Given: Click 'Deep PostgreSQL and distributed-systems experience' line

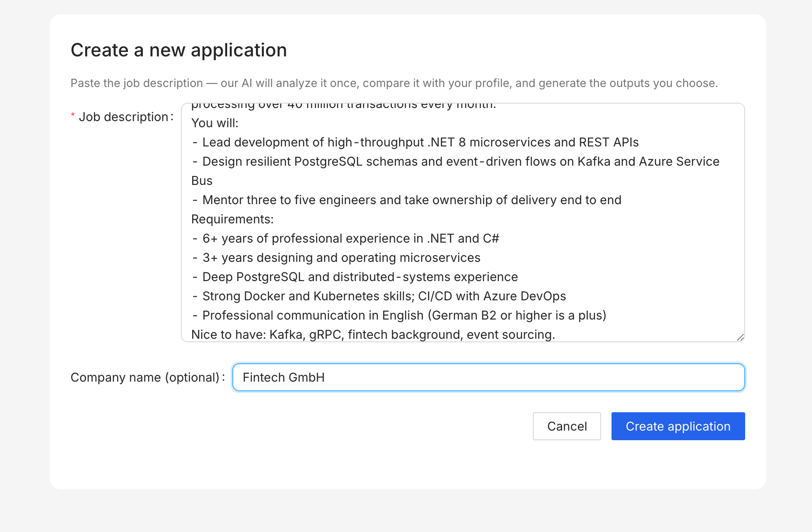Looking at the screenshot, I should 355,277.
